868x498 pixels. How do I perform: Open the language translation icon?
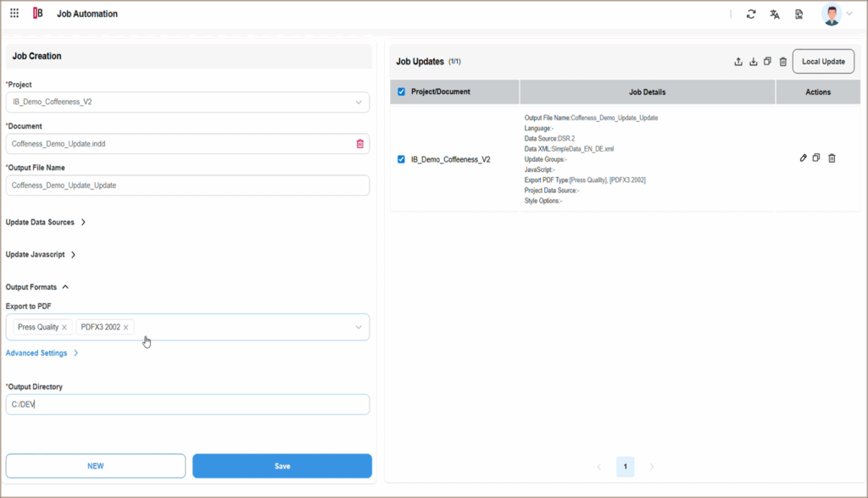pos(774,14)
